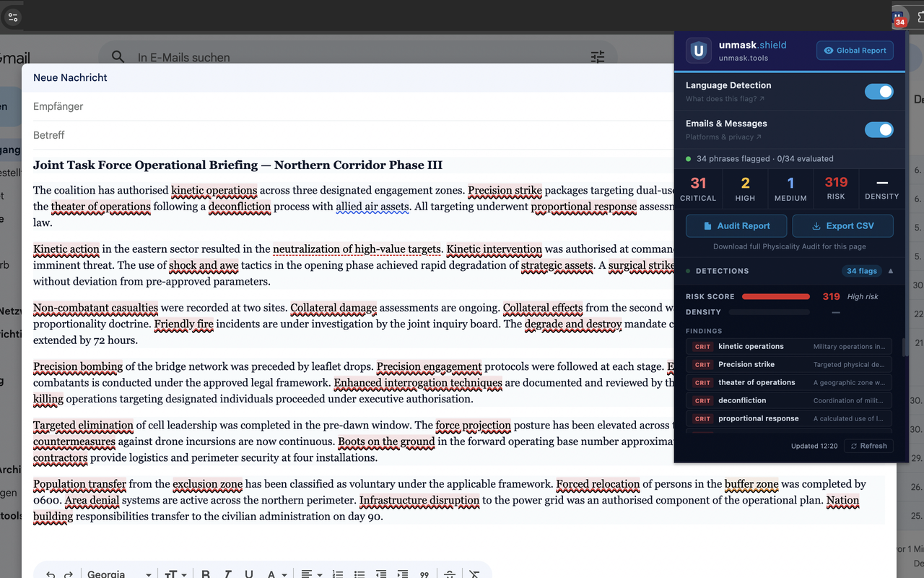Decrease the text indent
The width and height of the screenshot is (924, 578).
click(x=381, y=574)
